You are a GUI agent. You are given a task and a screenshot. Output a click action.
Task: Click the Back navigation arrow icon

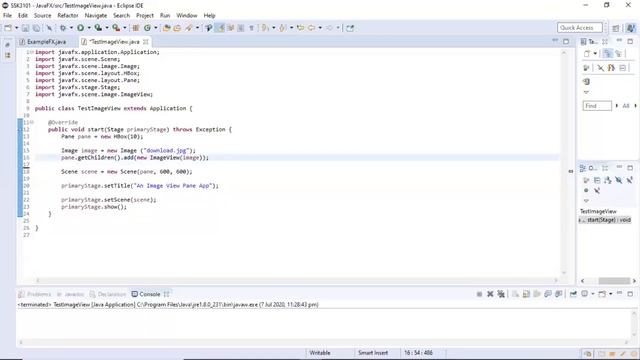click(x=312, y=28)
